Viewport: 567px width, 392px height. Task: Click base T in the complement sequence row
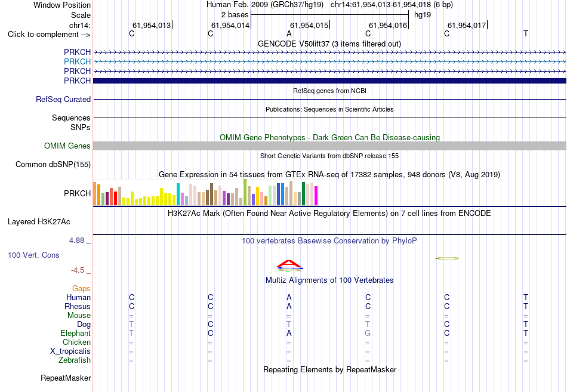526,33
